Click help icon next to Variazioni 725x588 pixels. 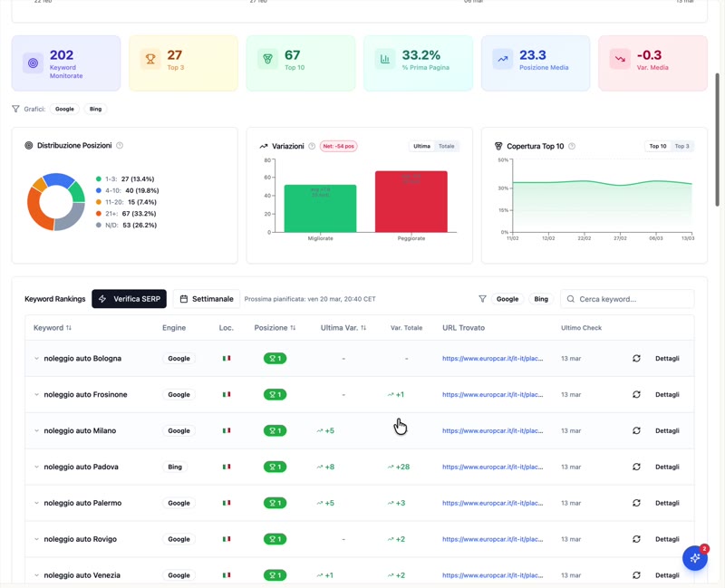(312, 146)
